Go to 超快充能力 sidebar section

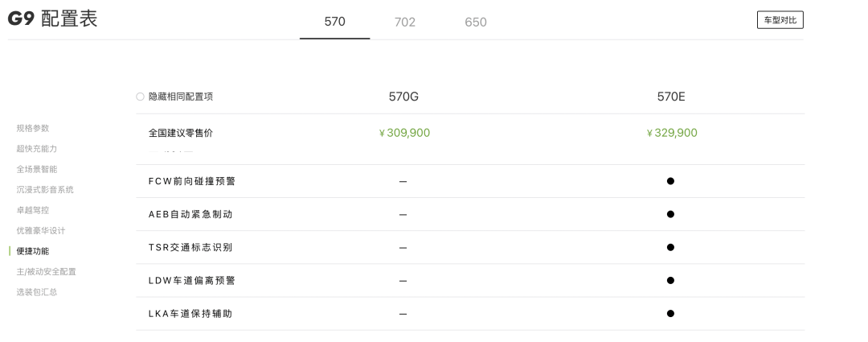(37, 149)
